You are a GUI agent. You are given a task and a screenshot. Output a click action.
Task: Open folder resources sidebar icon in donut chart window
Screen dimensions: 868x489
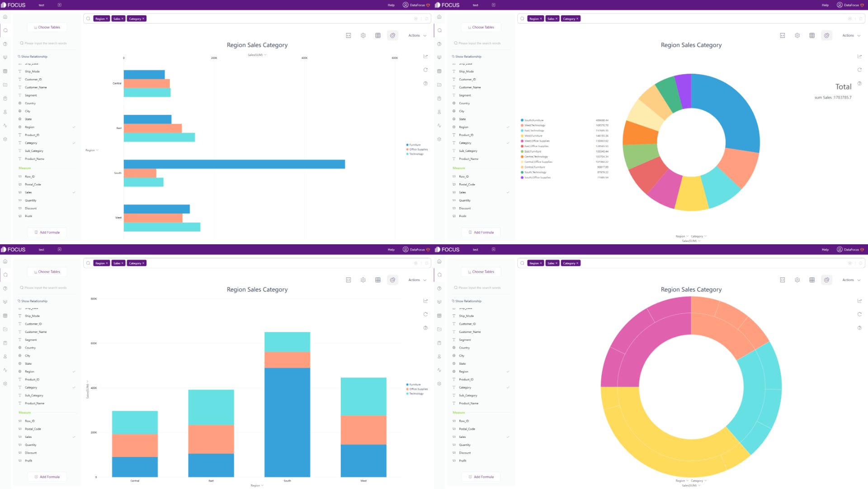439,85
